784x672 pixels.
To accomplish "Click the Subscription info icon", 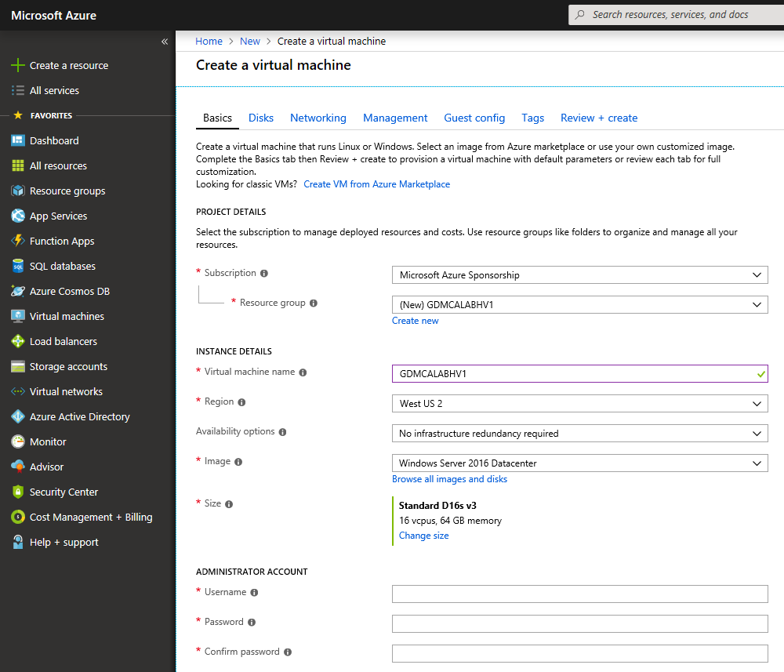I will click(264, 274).
